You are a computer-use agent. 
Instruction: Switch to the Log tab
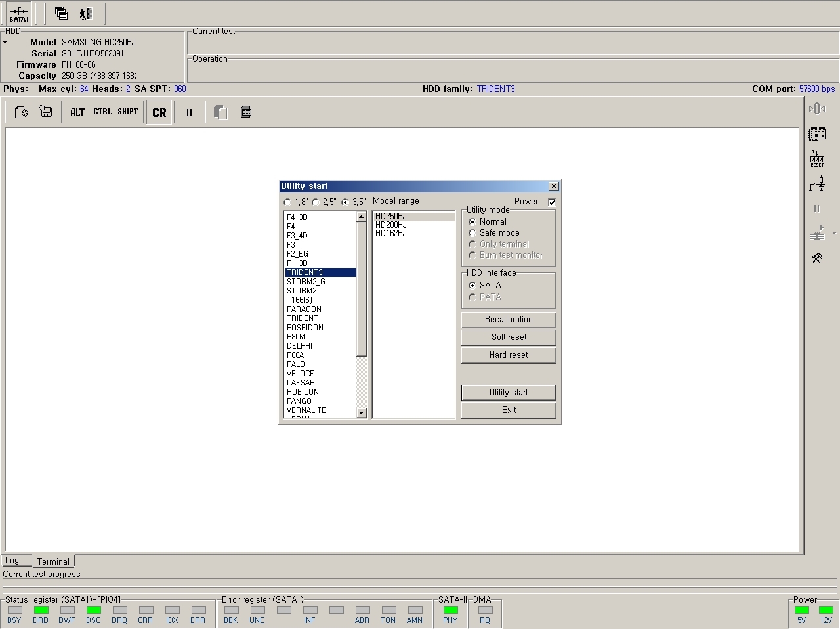tap(12, 561)
